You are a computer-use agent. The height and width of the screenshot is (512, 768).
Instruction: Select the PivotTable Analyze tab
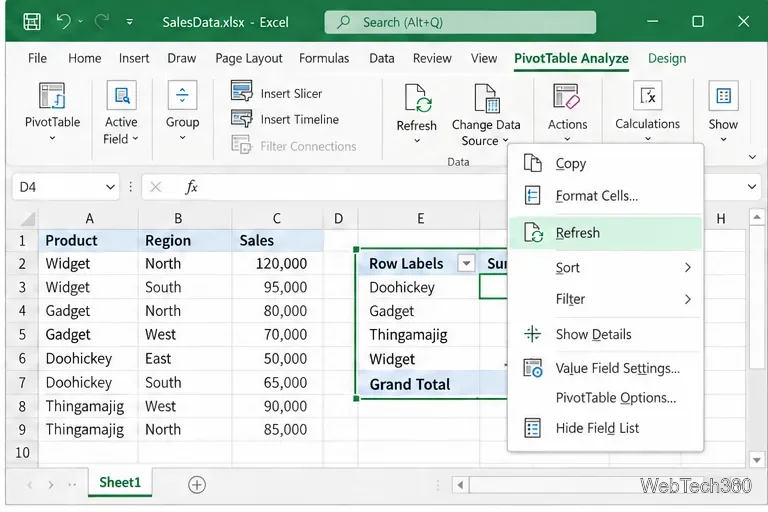(x=571, y=58)
